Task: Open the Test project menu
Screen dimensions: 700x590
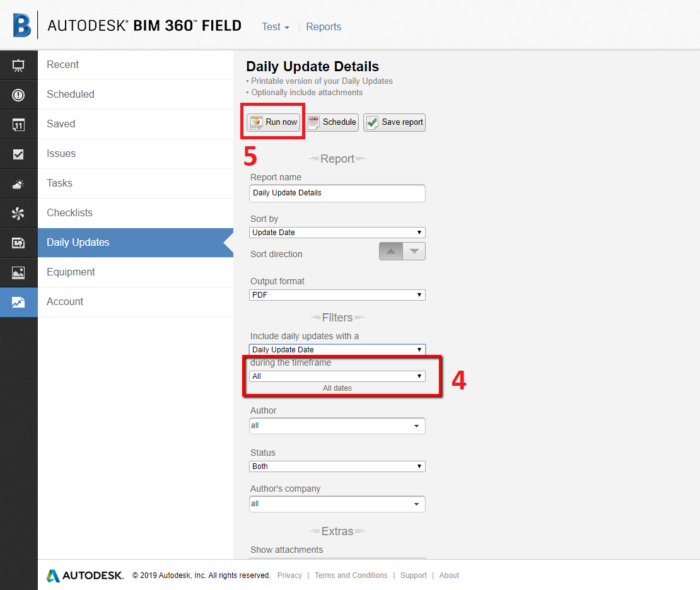Action: [x=275, y=26]
